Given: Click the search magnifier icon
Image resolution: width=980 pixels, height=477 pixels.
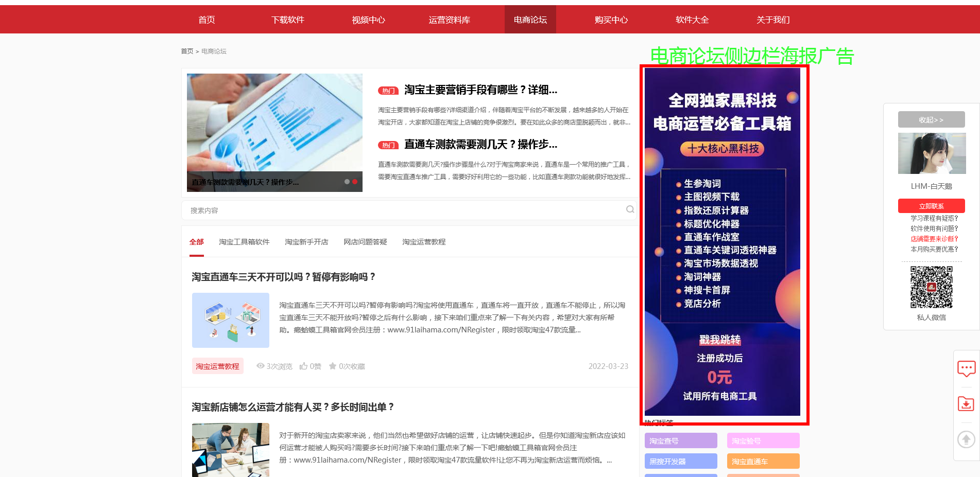Looking at the screenshot, I should (x=630, y=209).
